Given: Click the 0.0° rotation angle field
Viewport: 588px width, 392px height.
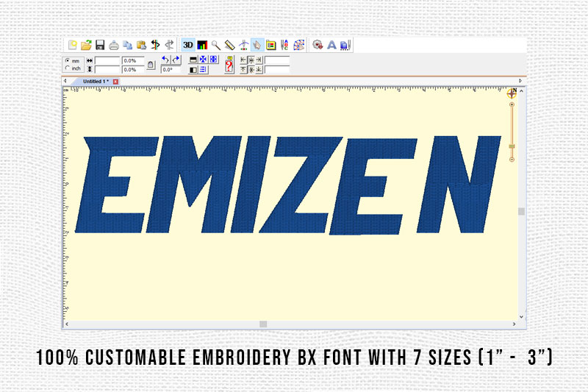Looking at the screenshot, I should (171, 70).
